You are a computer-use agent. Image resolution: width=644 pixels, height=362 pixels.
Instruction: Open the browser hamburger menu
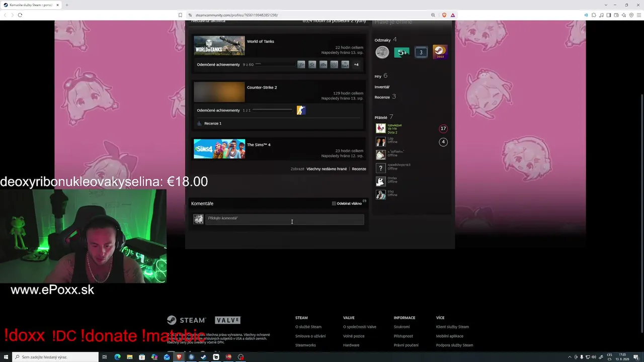coord(639,15)
